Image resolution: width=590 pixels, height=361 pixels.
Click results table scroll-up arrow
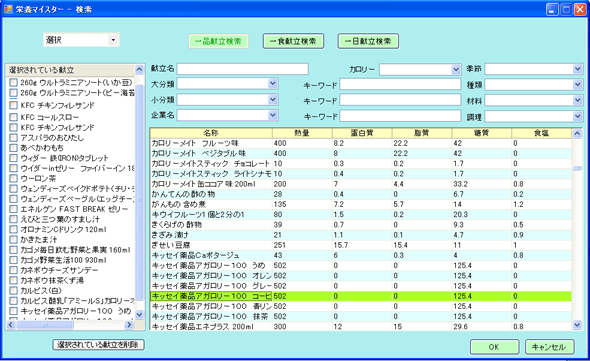(577, 133)
